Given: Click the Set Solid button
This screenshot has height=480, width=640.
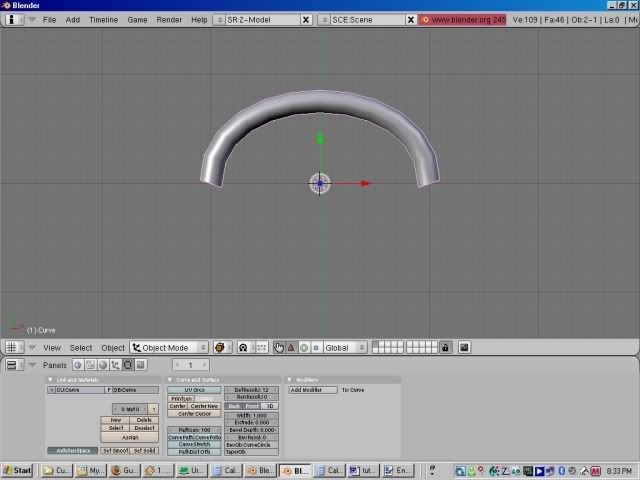Looking at the screenshot, I should (x=144, y=451).
